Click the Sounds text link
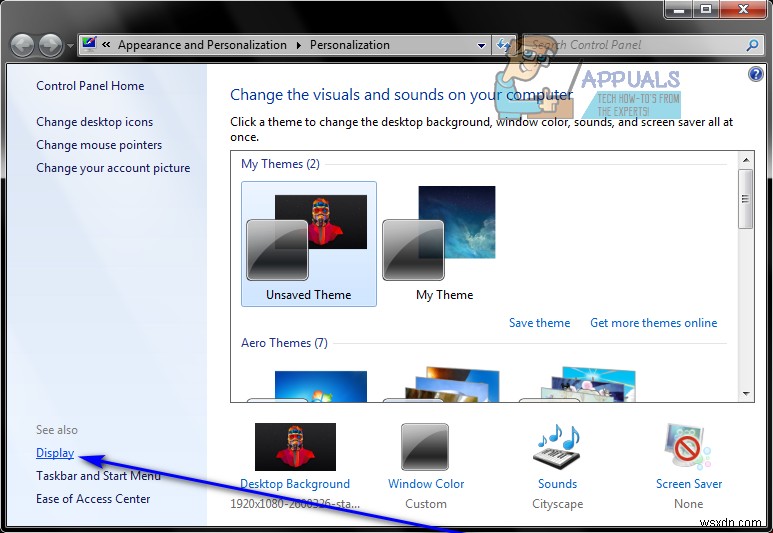 pyautogui.click(x=558, y=484)
